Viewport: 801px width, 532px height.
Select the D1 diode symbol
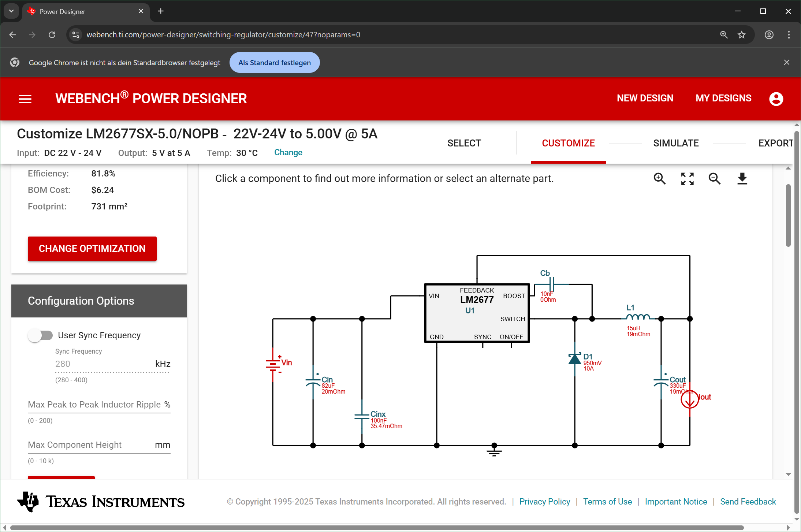pyautogui.click(x=575, y=360)
